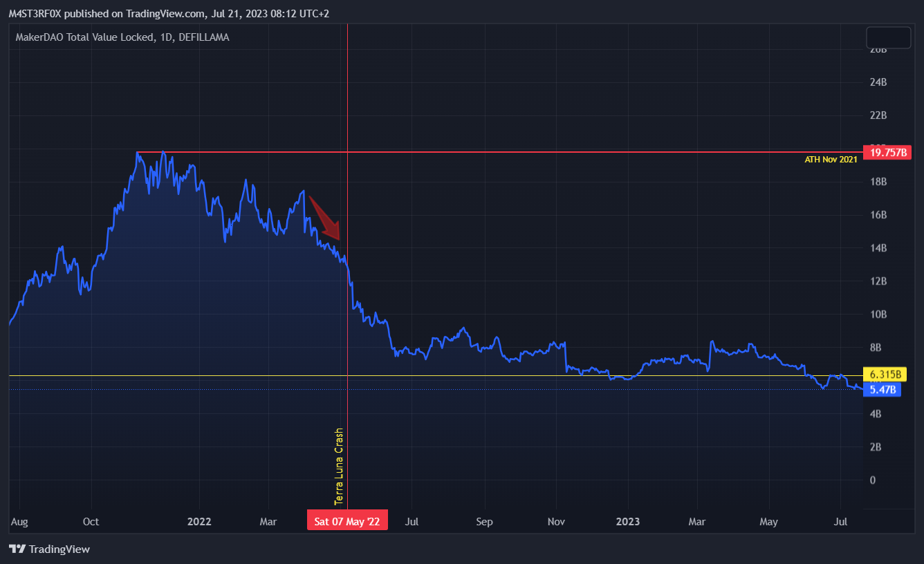Click the blue 5.47B current value label
Screen dimensions: 924x564
pyautogui.click(x=883, y=390)
